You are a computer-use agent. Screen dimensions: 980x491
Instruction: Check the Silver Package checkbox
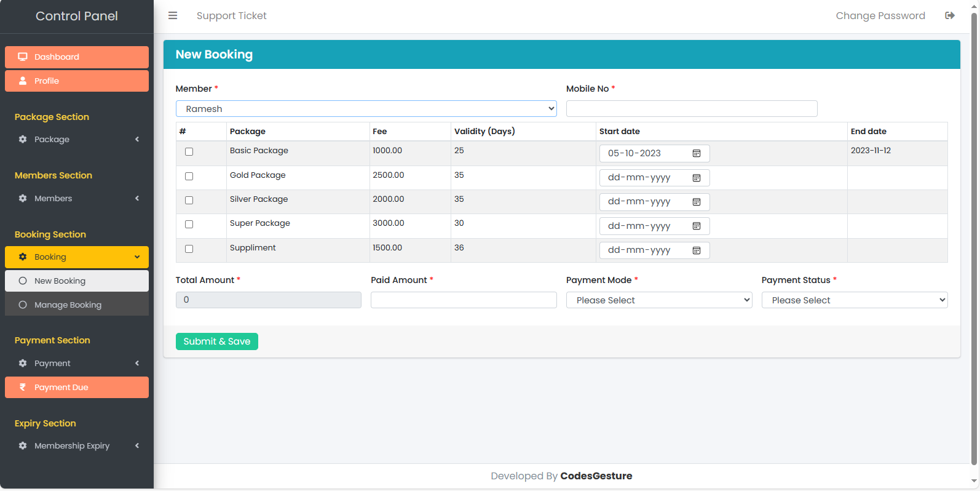coord(189,200)
